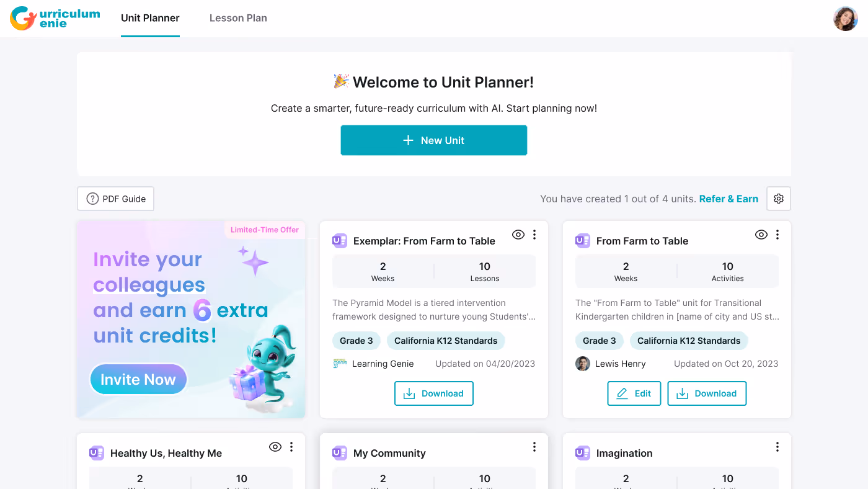This screenshot has width=868, height=489.
Task: Click the Curriculum Genie logo
Action: coord(55,18)
